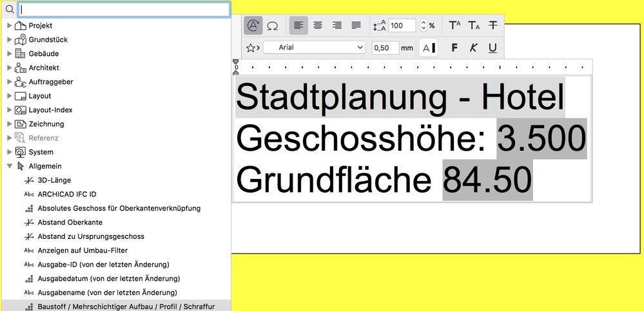Image resolution: width=644 pixels, height=311 pixels.
Task: Open the Arial font dropdown
Action: click(x=314, y=48)
